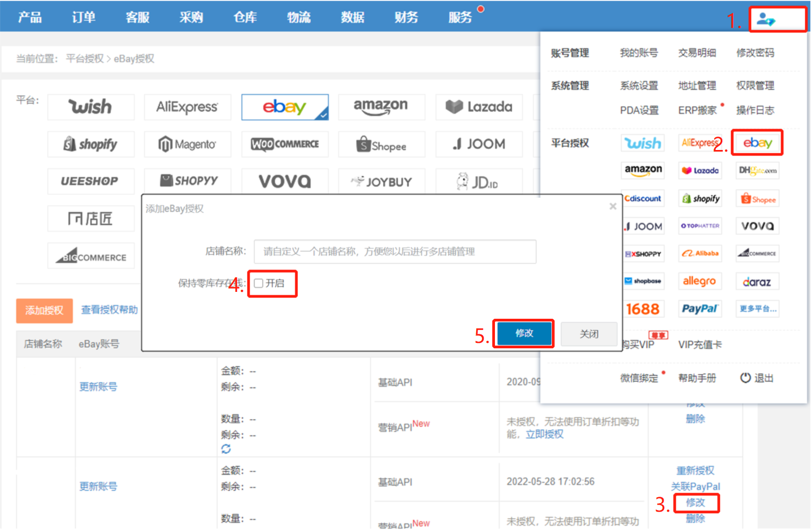Open the 服务 top menu
The height and width of the screenshot is (530, 812).
tap(461, 17)
